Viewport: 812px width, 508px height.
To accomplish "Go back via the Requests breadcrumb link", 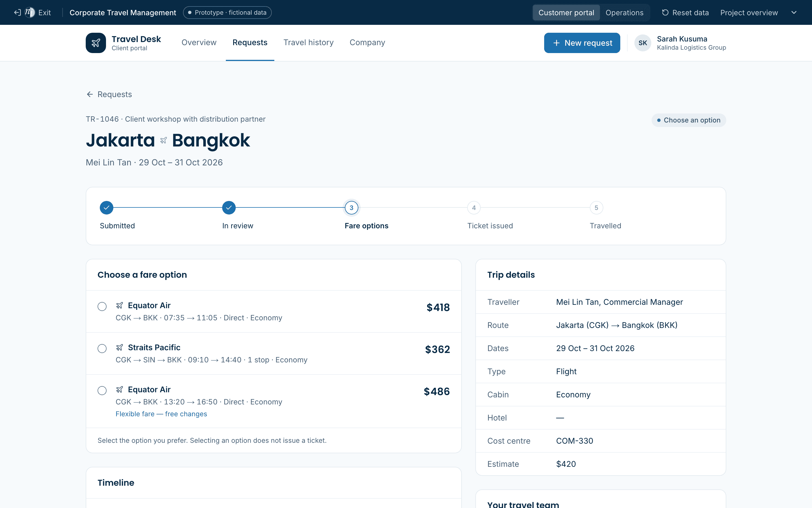I will (x=109, y=95).
